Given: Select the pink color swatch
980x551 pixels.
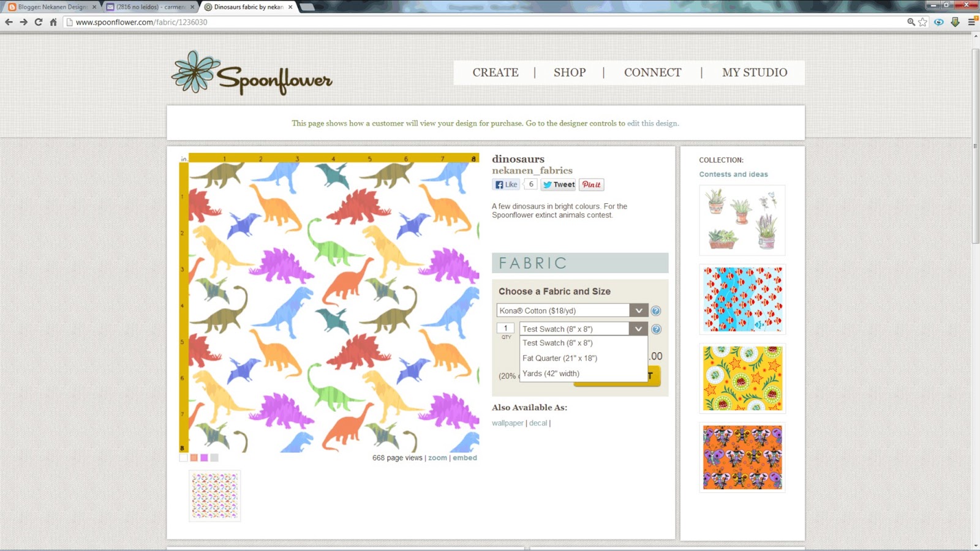Looking at the screenshot, I should coord(194,457).
